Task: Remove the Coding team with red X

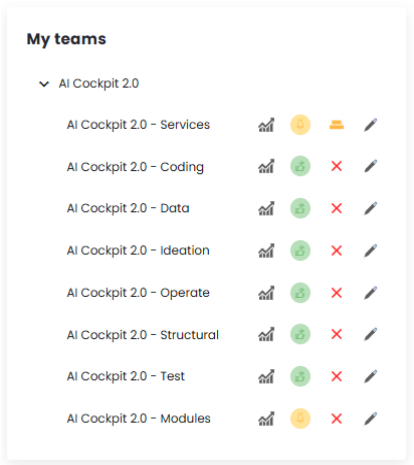Action: [337, 166]
